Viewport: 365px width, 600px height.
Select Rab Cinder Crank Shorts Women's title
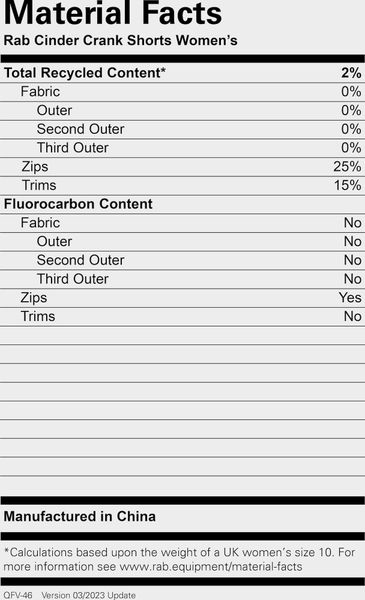tap(121, 41)
